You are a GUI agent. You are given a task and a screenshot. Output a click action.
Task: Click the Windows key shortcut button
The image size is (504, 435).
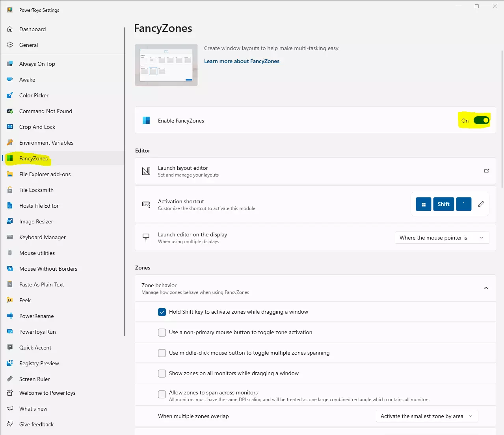pyautogui.click(x=424, y=204)
